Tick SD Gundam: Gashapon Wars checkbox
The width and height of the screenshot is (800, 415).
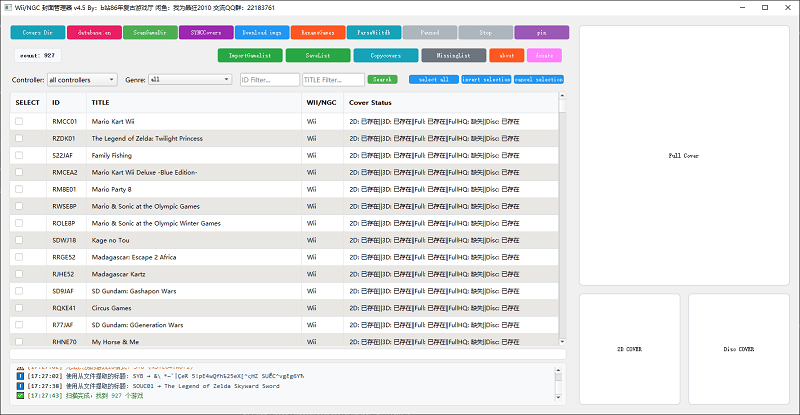pyautogui.click(x=19, y=291)
